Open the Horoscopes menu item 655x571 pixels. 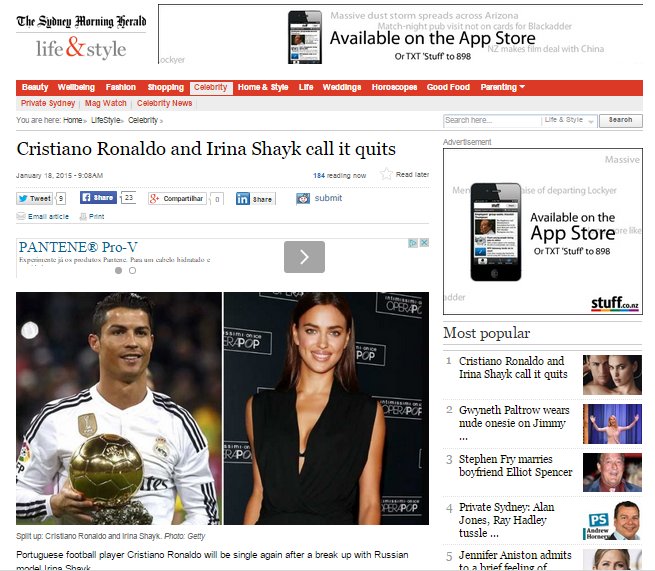[x=394, y=87]
